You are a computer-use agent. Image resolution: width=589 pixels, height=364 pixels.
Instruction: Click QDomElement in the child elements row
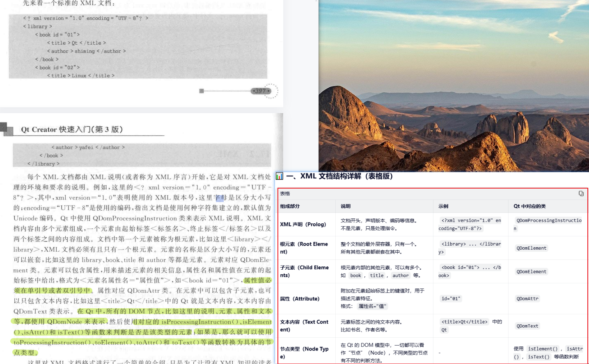tap(532, 271)
